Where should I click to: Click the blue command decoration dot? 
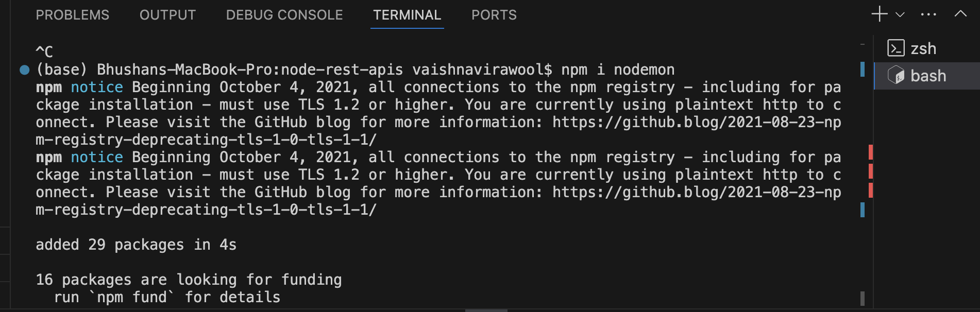click(24, 70)
